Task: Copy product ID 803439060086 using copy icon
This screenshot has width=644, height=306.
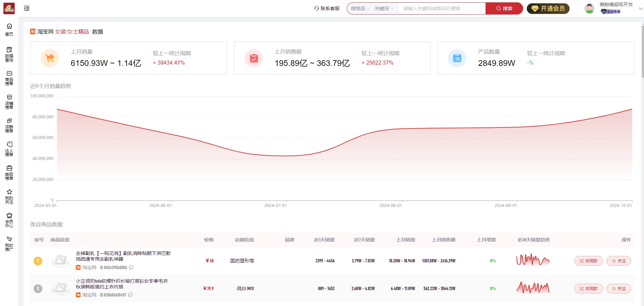Action: click(131, 267)
